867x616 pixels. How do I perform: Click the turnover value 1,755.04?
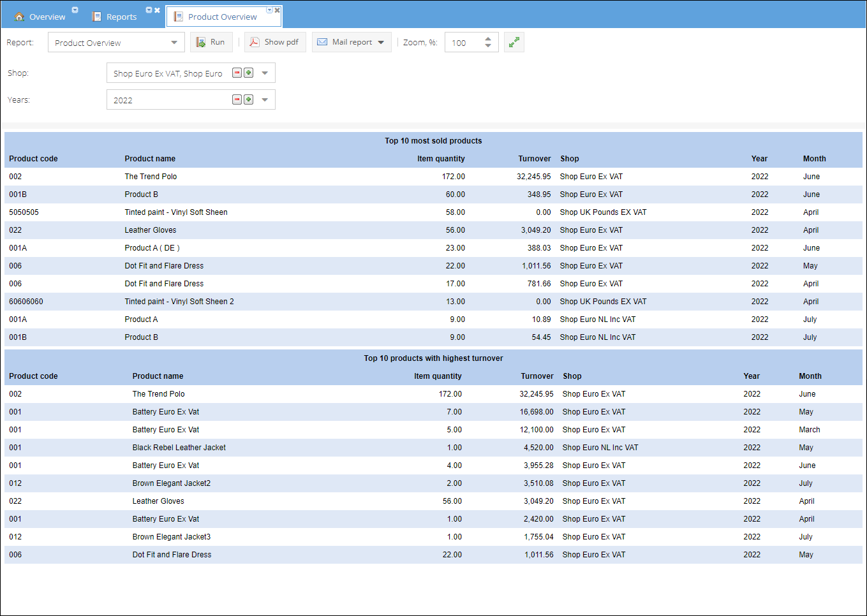coord(538,537)
